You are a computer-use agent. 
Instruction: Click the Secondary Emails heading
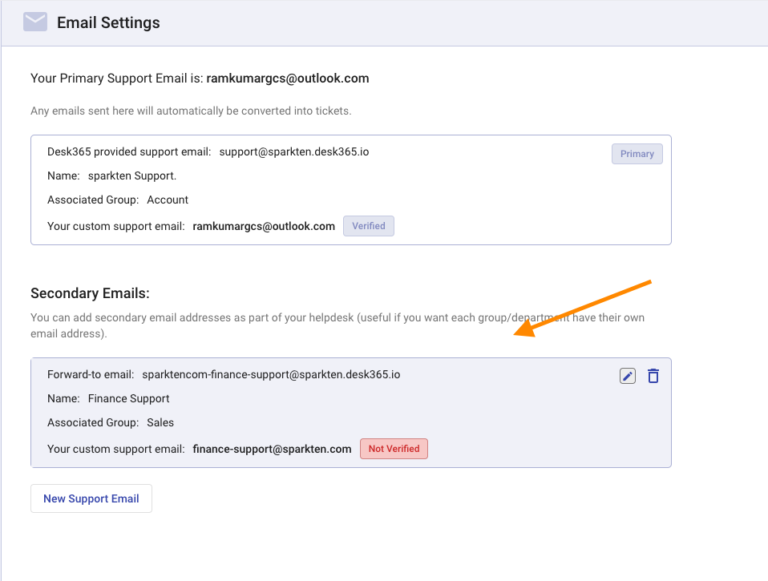[90, 293]
